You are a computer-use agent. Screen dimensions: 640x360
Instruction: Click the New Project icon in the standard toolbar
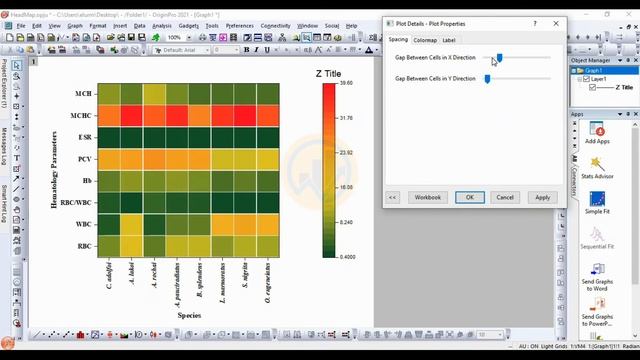(x=9, y=38)
